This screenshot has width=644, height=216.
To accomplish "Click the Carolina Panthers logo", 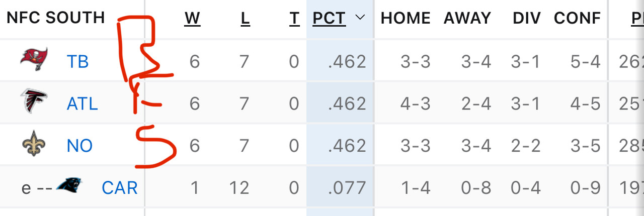I will click(x=69, y=185).
